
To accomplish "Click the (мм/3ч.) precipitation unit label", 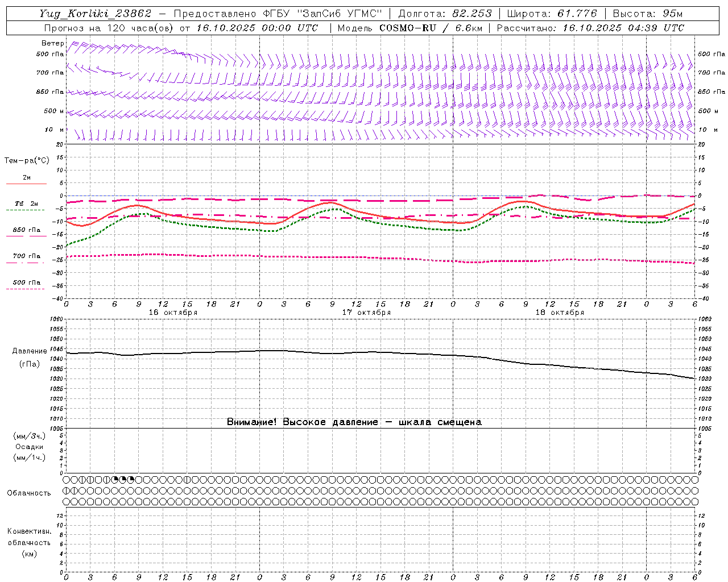I will pyautogui.click(x=30, y=436).
